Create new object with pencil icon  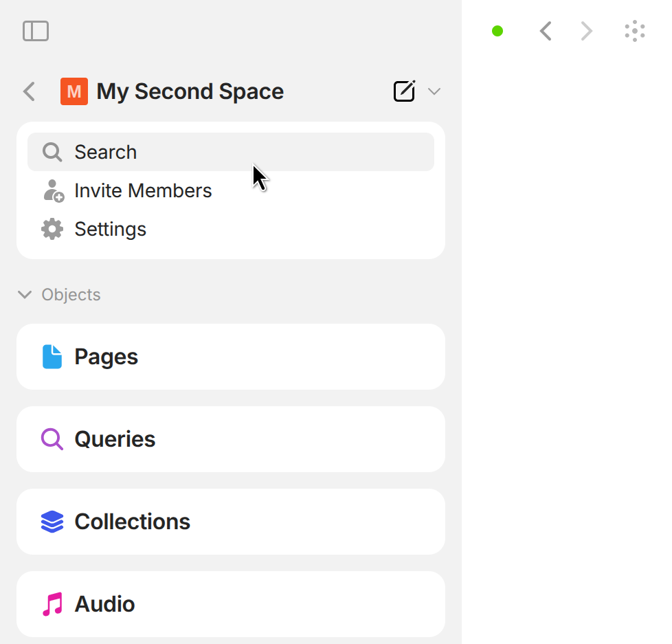click(x=404, y=91)
